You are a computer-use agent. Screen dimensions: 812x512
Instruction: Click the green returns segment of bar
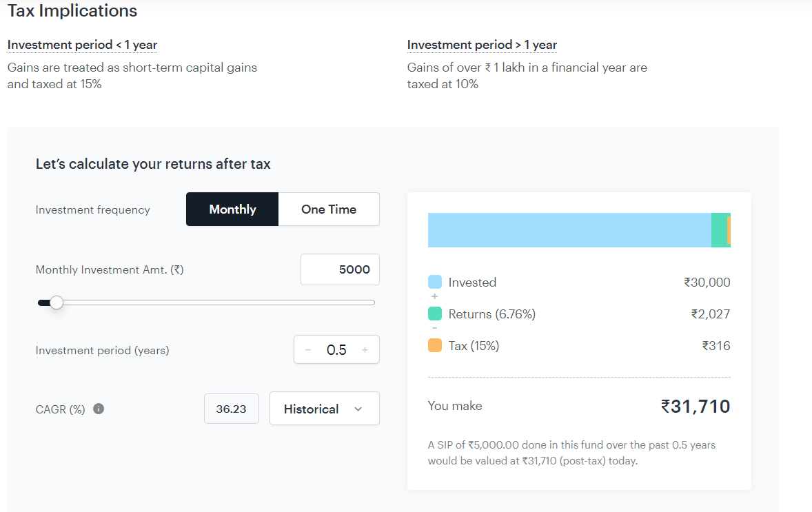tap(719, 230)
